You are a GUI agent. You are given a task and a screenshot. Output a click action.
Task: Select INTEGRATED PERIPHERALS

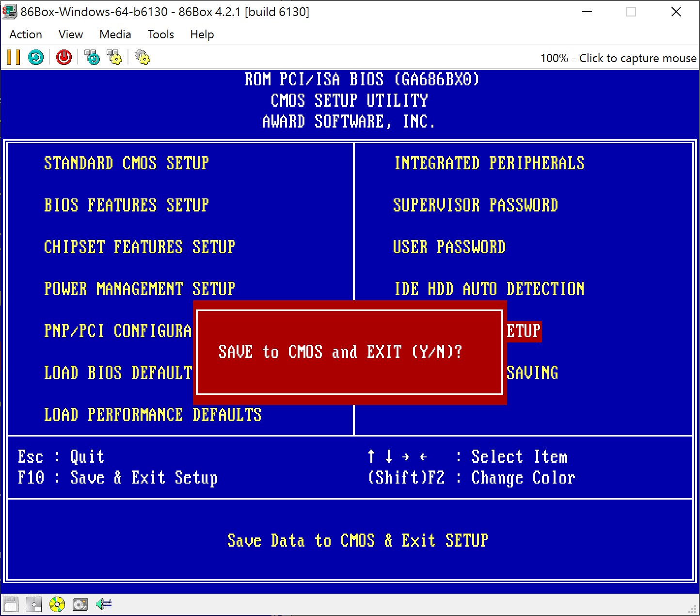pos(489,163)
